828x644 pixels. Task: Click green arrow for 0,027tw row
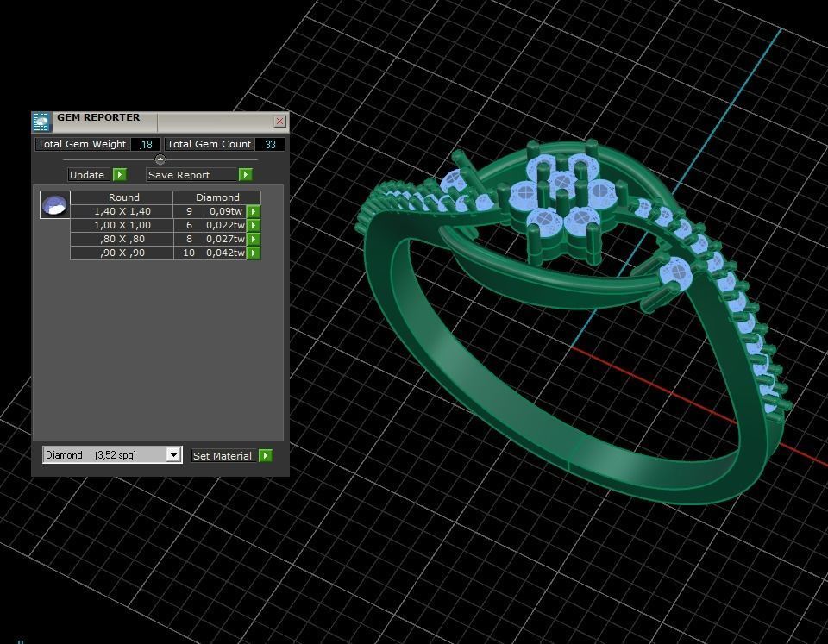(x=254, y=239)
